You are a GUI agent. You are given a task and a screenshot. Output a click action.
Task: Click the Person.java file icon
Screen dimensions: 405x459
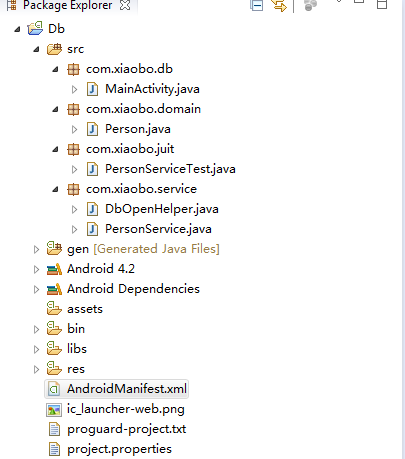(92, 129)
